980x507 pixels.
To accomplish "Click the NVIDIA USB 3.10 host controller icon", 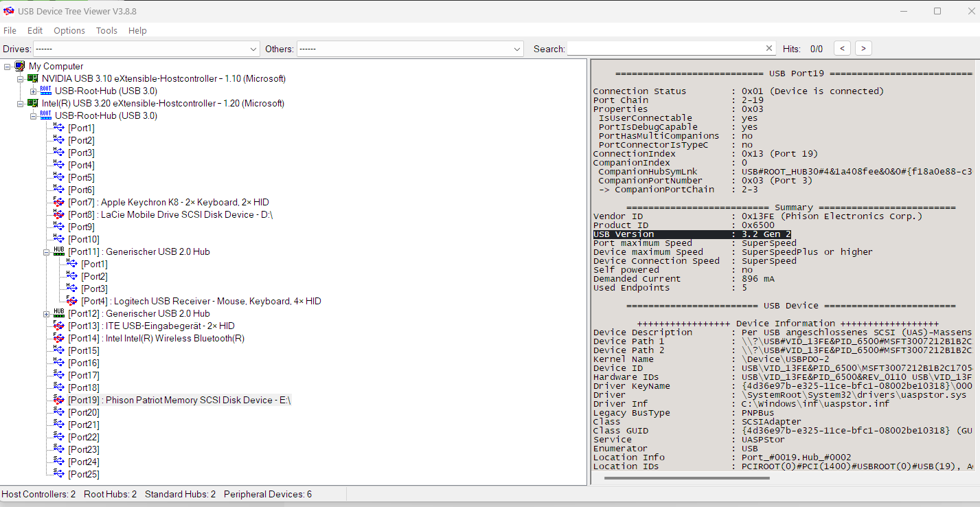I will click(x=32, y=79).
